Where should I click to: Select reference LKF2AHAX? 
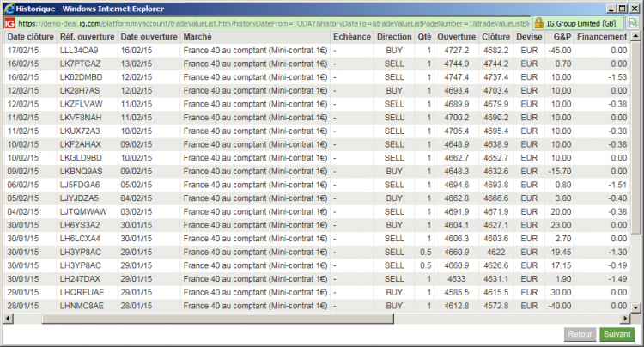(x=81, y=144)
